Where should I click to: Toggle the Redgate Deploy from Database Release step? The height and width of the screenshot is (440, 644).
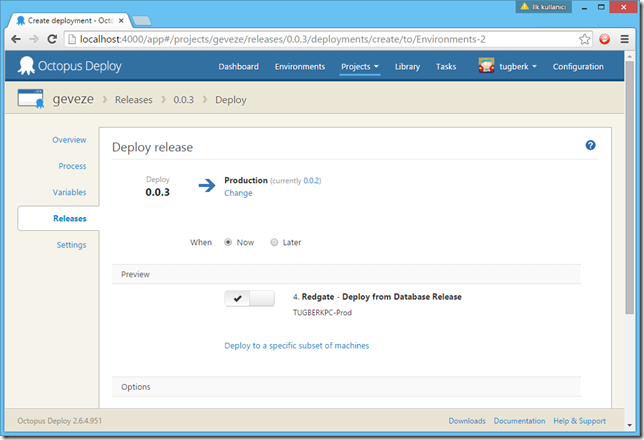(249, 299)
